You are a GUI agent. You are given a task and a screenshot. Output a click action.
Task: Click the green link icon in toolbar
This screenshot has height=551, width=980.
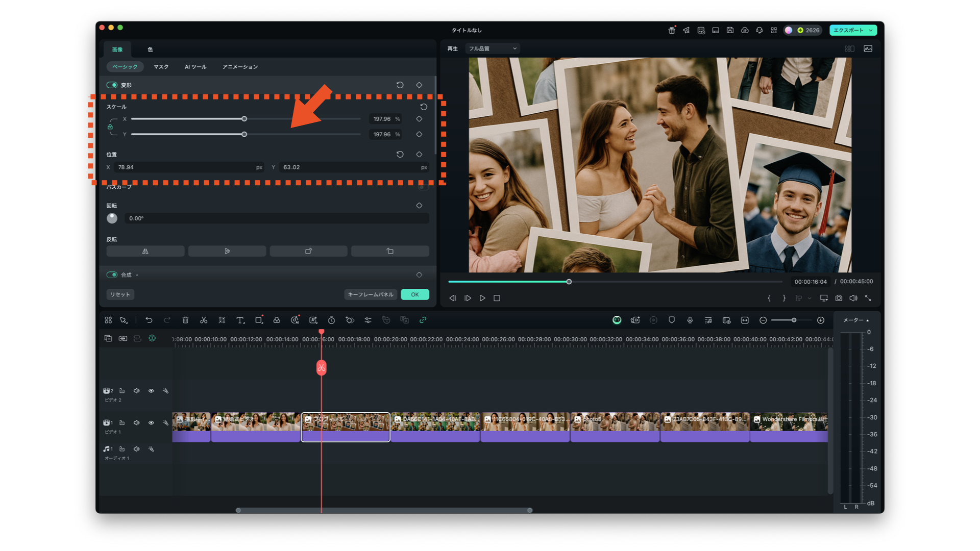(x=423, y=320)
